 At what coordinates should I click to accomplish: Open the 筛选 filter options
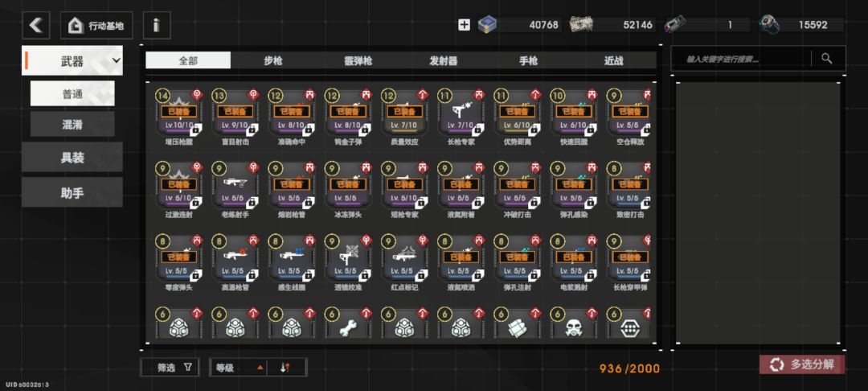coord(170,367)
